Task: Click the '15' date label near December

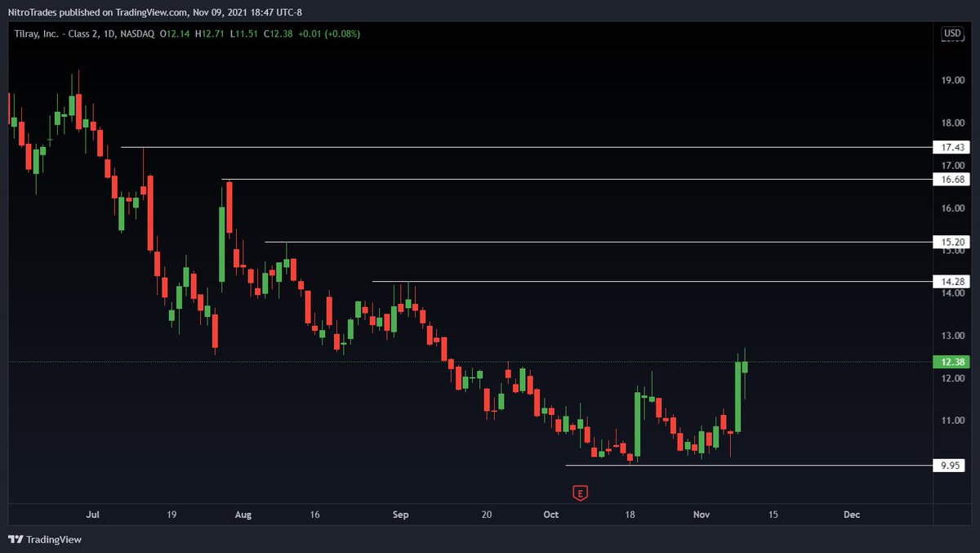Action: point(773,515)
